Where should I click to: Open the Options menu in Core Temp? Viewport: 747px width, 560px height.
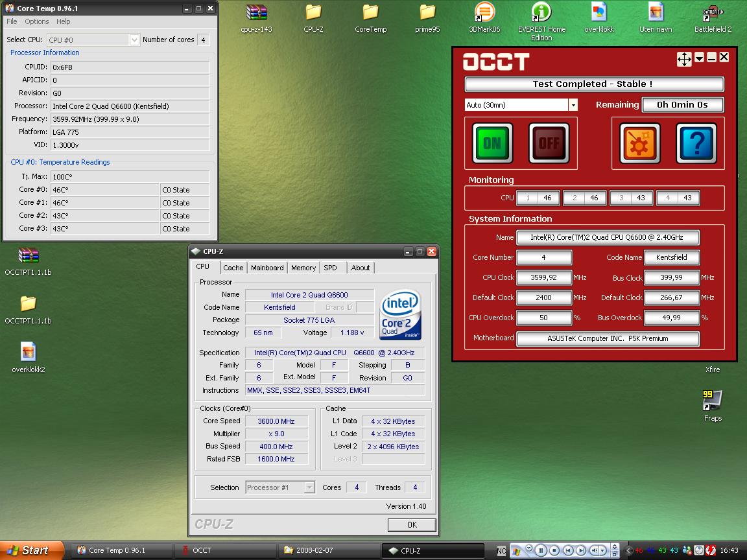tap(37, 21)
